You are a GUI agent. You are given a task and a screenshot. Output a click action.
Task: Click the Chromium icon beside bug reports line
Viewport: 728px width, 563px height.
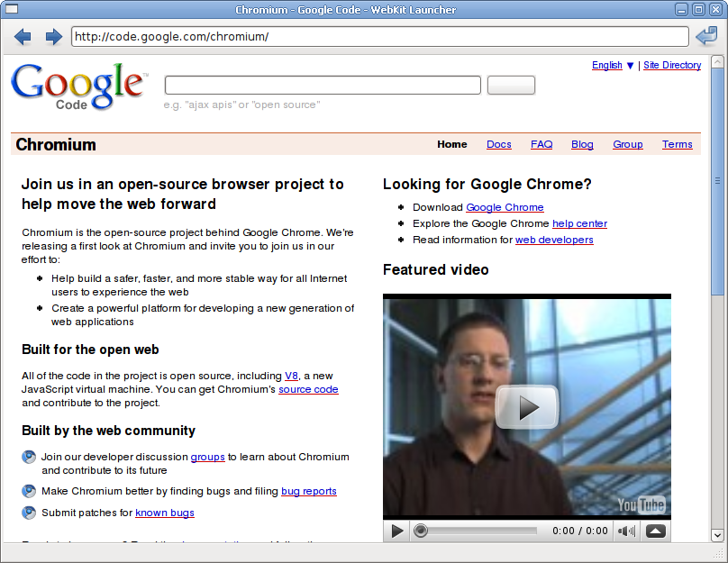29,491
